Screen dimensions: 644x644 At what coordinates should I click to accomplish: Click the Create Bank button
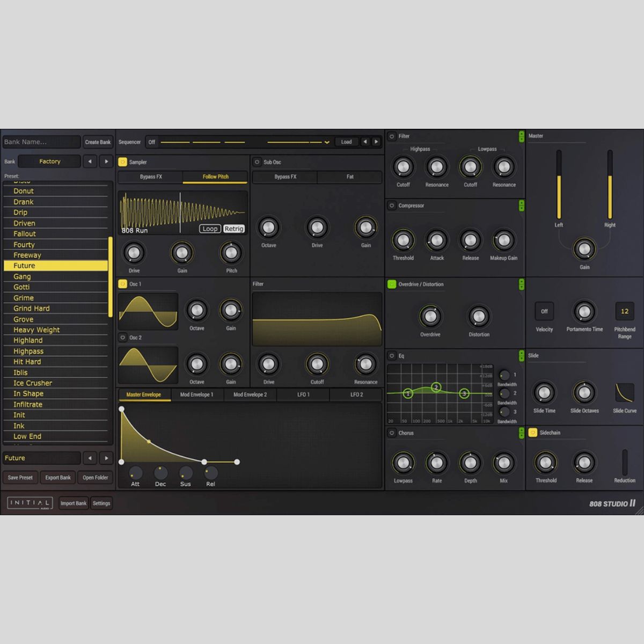[x=98, y=142]
